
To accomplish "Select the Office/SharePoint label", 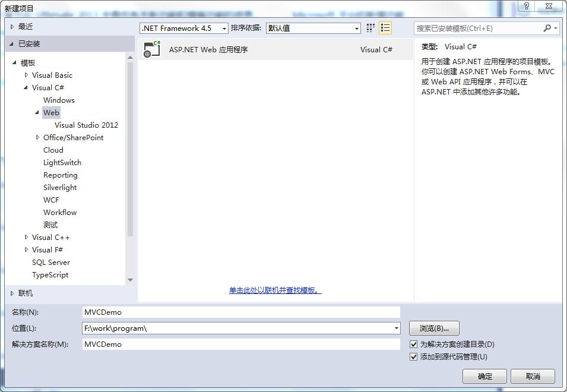I will click(x=74, y=137).
